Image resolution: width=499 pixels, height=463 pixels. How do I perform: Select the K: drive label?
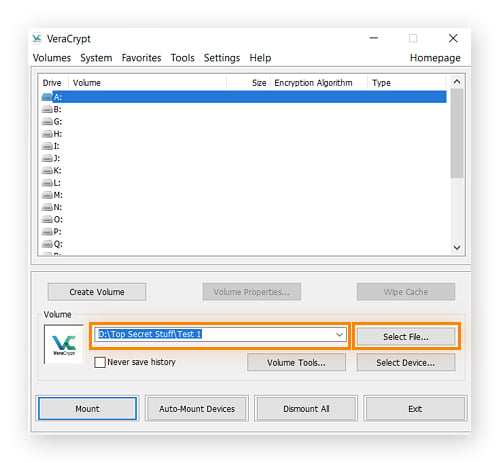point(57,170)
